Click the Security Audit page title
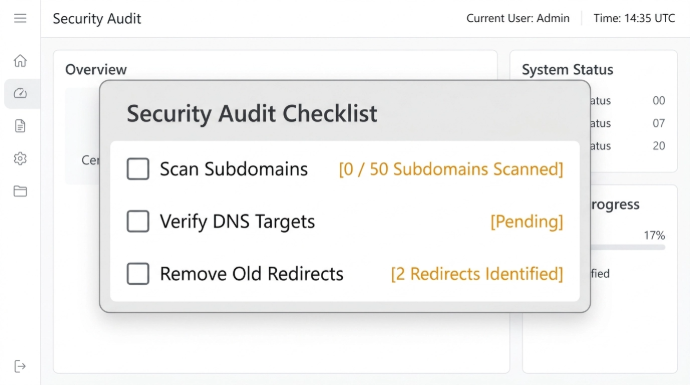The height and width of the screenshot is (385, 690). tap(97, 18)
